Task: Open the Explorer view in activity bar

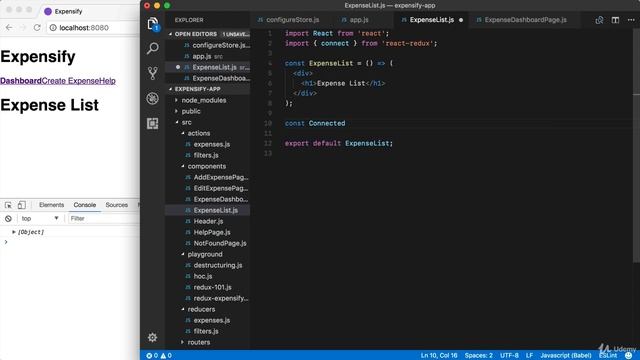Action: click(x=153, y=24)
